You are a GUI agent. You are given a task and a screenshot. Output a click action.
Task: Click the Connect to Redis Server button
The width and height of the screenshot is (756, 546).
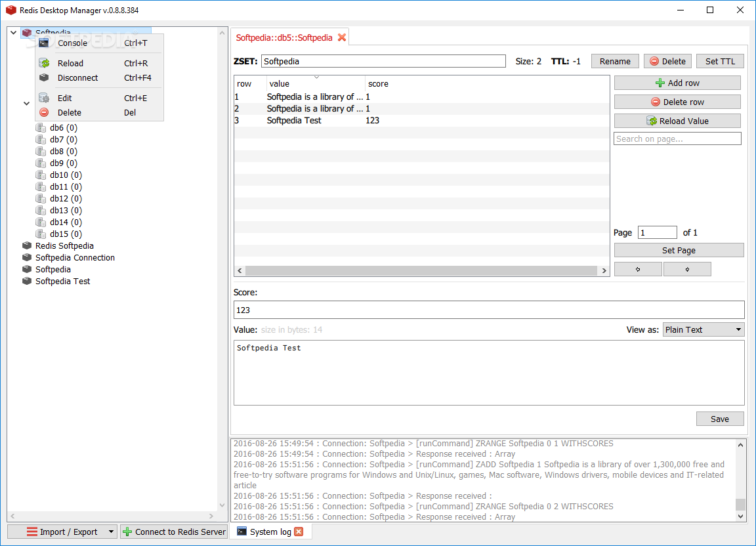coord(174,532)
